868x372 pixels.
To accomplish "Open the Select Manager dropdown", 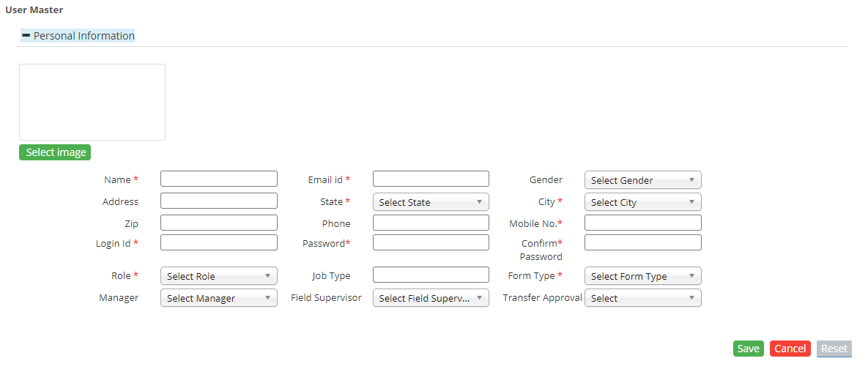I will (x=218, y=298).
